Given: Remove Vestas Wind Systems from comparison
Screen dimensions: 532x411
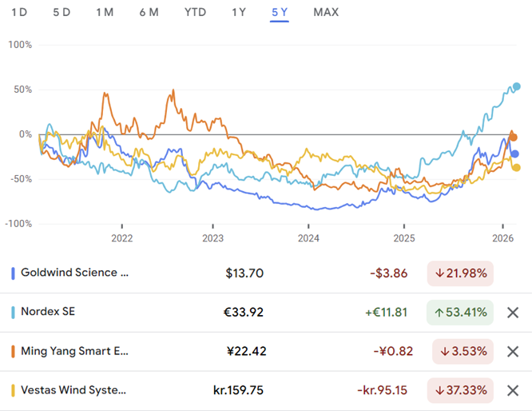Looking at the screenshot, I should (513, 391).
